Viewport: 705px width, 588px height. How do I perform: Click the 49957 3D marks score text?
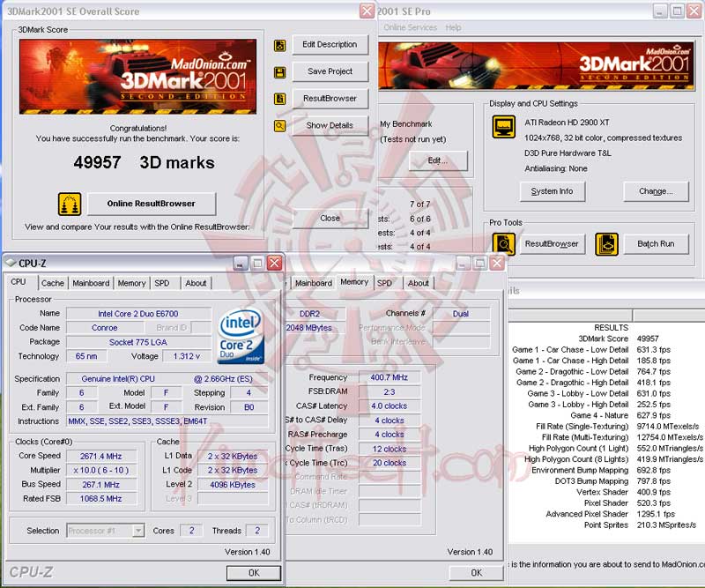coord(145,162)
